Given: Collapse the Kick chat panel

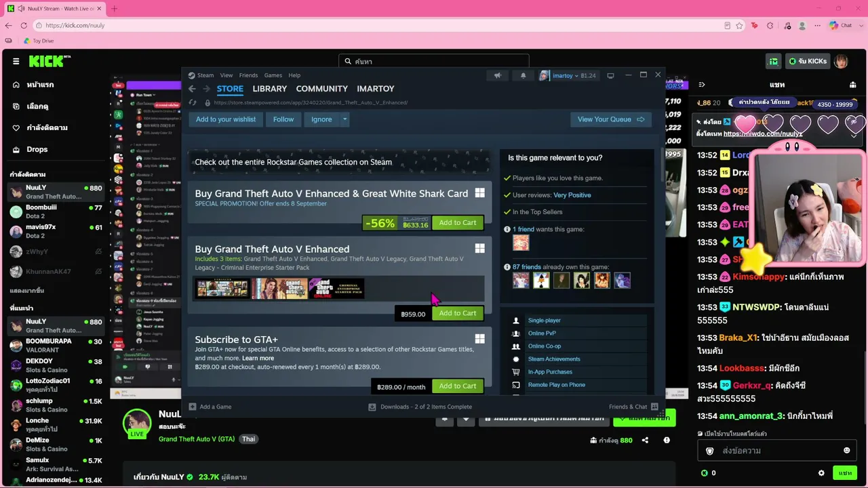Looking at the screenshot, I should pos(702,85).
